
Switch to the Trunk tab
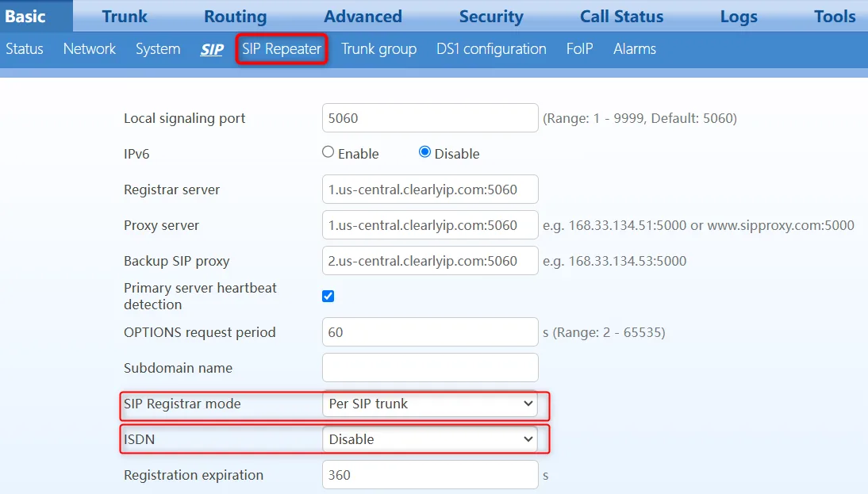125,16
